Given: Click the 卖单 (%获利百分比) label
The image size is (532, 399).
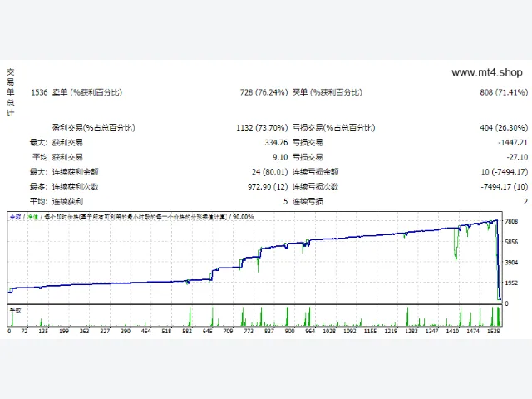Looking at the screenshot, I should coord(86,92).
